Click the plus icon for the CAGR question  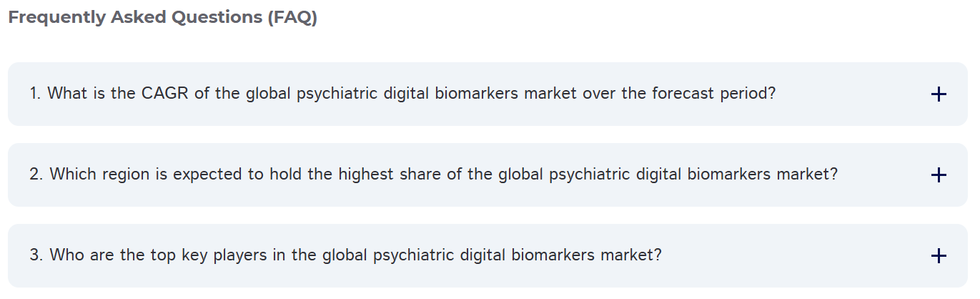pos(939,94)
